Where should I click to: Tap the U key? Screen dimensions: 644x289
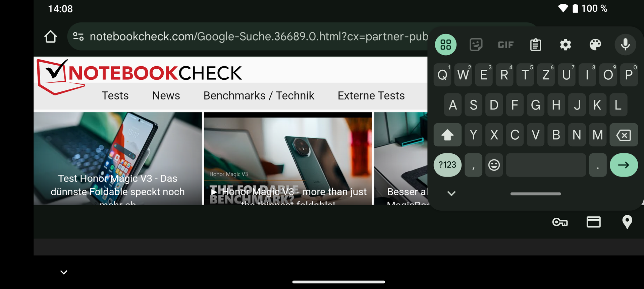[567, 75]
